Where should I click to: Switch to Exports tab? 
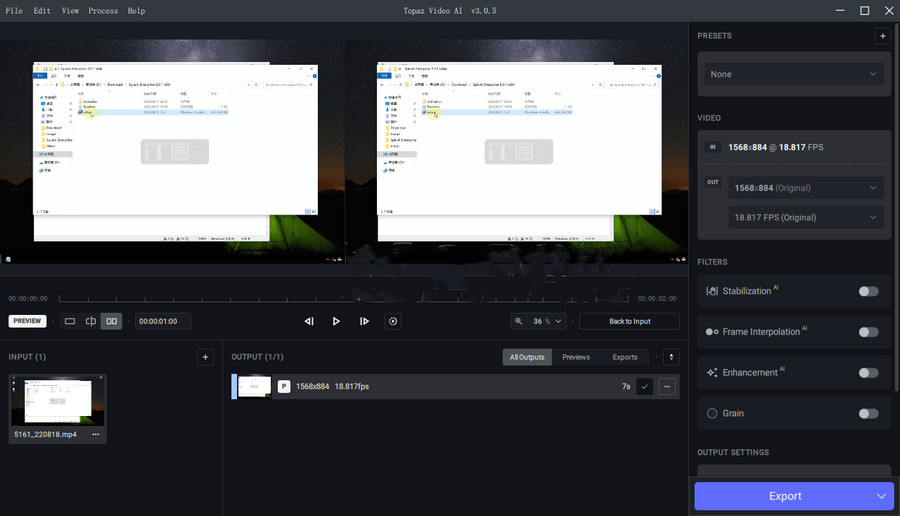(x=624, y=357)
